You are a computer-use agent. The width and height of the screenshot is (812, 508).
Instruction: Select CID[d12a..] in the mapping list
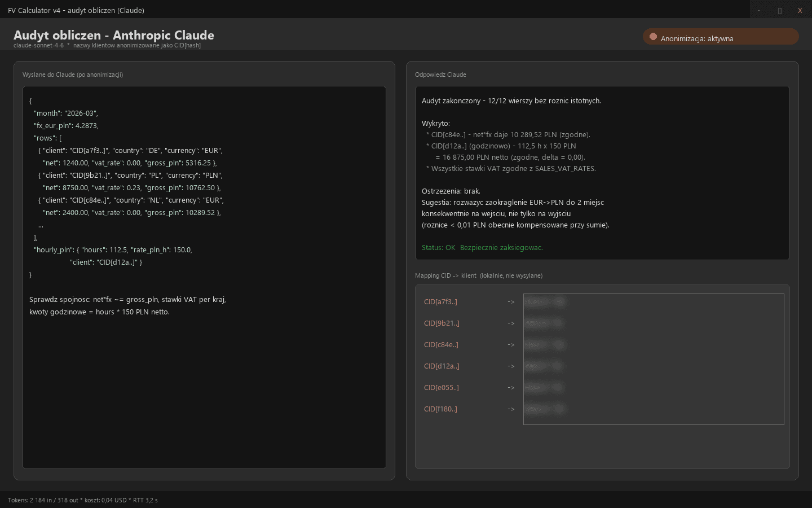tap(442, 366)
